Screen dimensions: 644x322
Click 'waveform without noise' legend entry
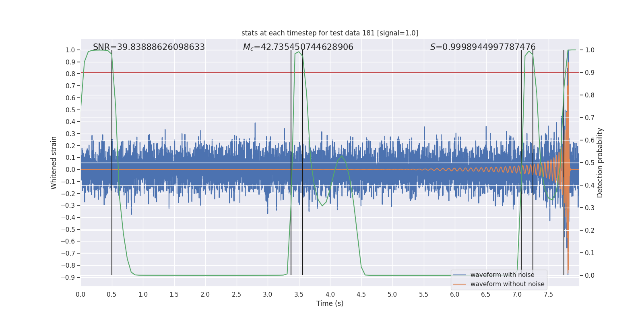[x=507, y=284]
